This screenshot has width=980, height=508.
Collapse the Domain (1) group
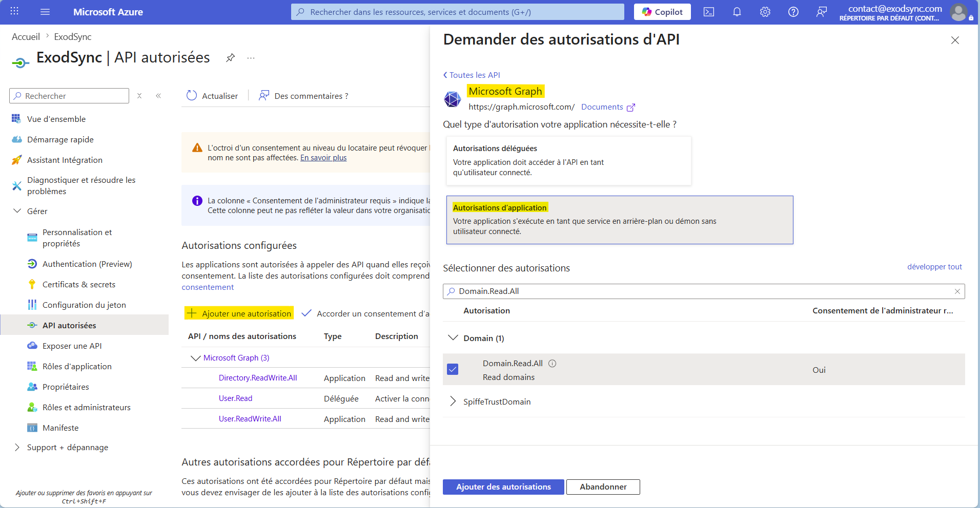pyautogui.click(x=453, y=338)
